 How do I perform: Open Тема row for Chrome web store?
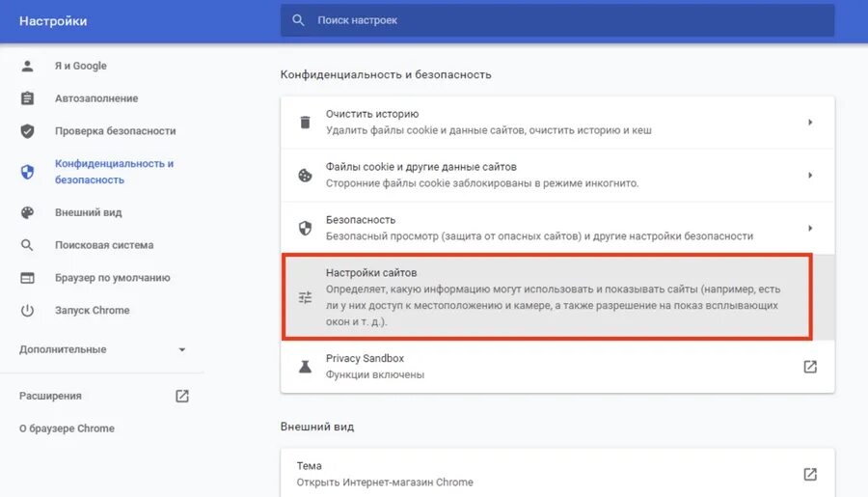[557, 473]
